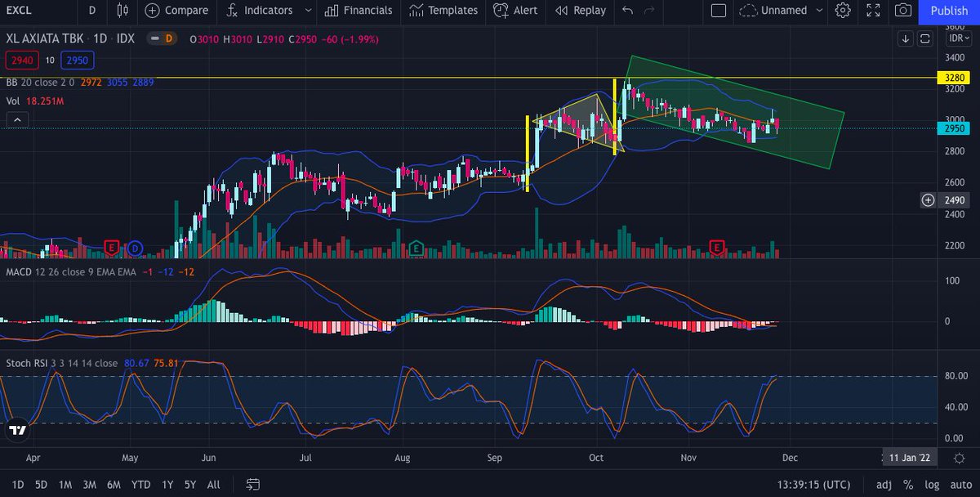Show All available data range
980x497 pixels.
pyautogui.click(x=213, y=484)
